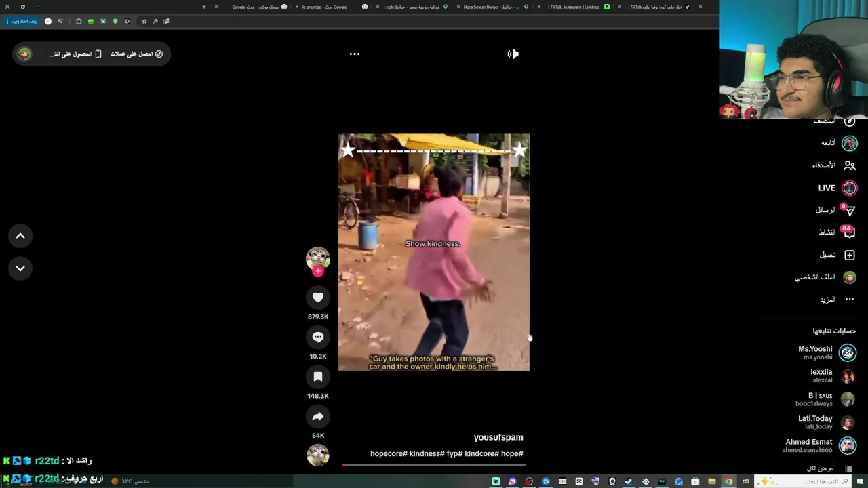Expand the see all accounts list

(829, 469)
